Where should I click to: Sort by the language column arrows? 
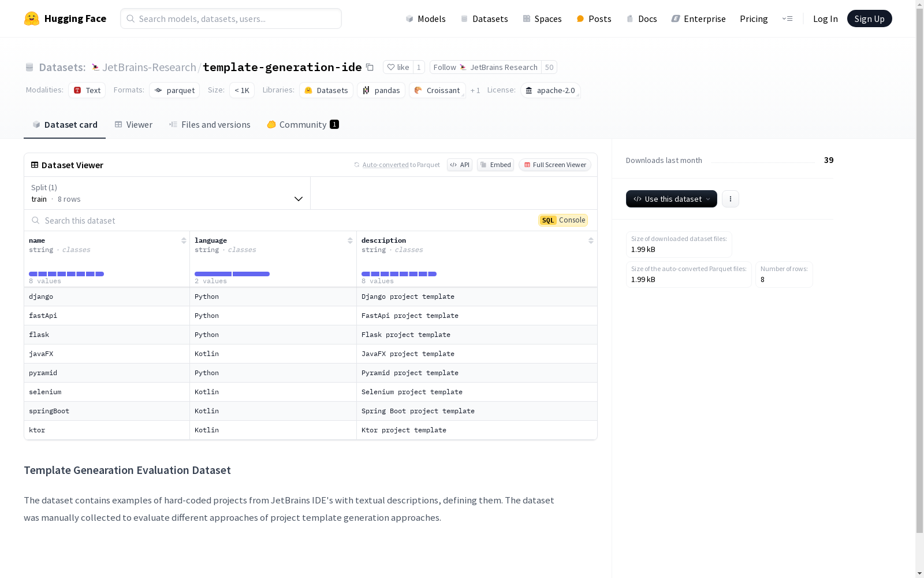pos(350,240)
